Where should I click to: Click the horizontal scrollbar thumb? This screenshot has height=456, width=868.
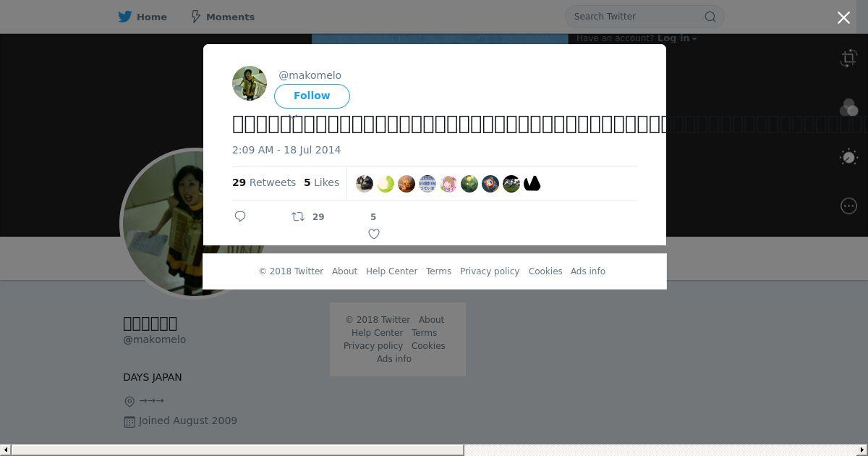237,450
